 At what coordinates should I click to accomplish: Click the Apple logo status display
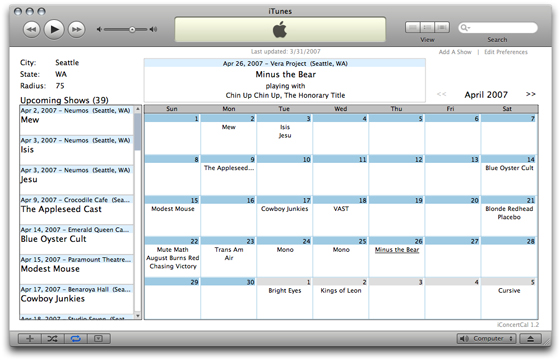tap(280, 29)
